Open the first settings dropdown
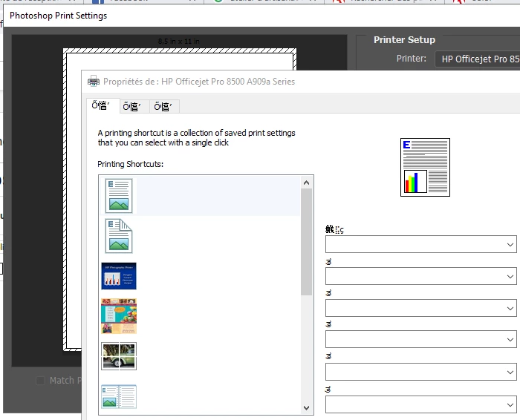 tap(421, 244)
